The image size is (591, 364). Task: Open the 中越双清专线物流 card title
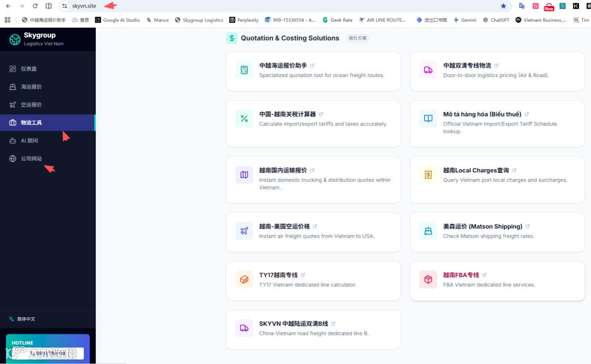[x=467, y=66]
